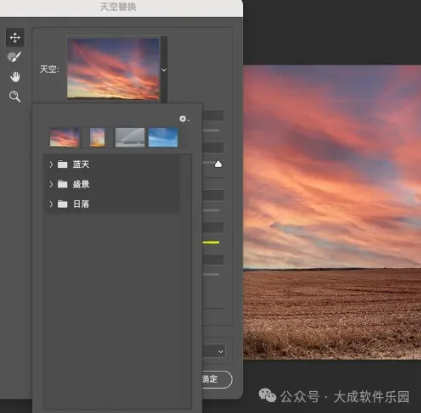Viewport: 421px width, 413px height.
Task: Click the white triangle slider handle
Action: [218, 164]
